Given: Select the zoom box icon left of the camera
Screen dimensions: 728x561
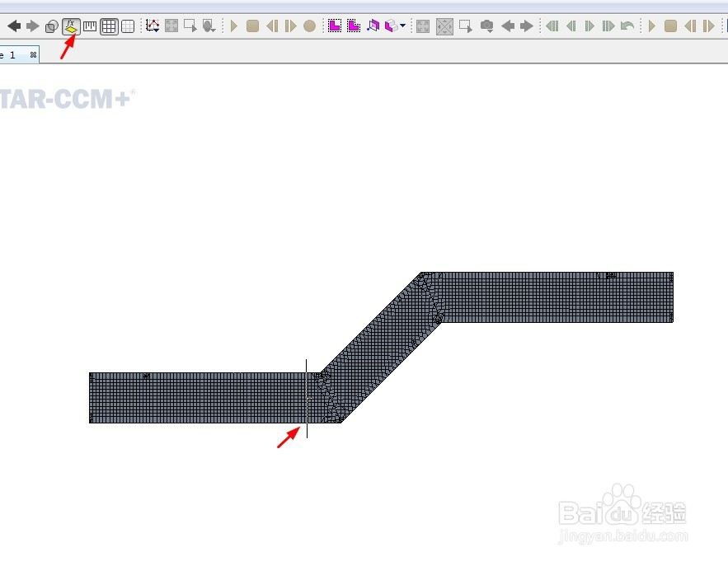Looking at the screenshot, I should [x=466, y=26].
